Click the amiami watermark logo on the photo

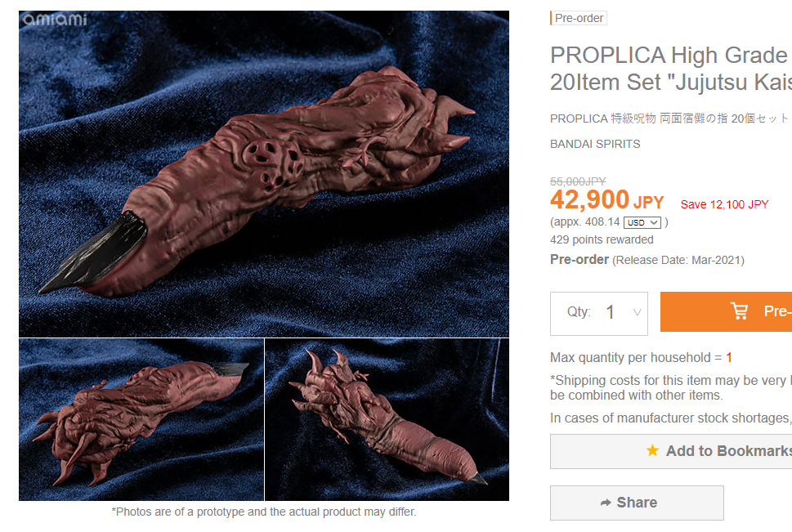[55, 20]
